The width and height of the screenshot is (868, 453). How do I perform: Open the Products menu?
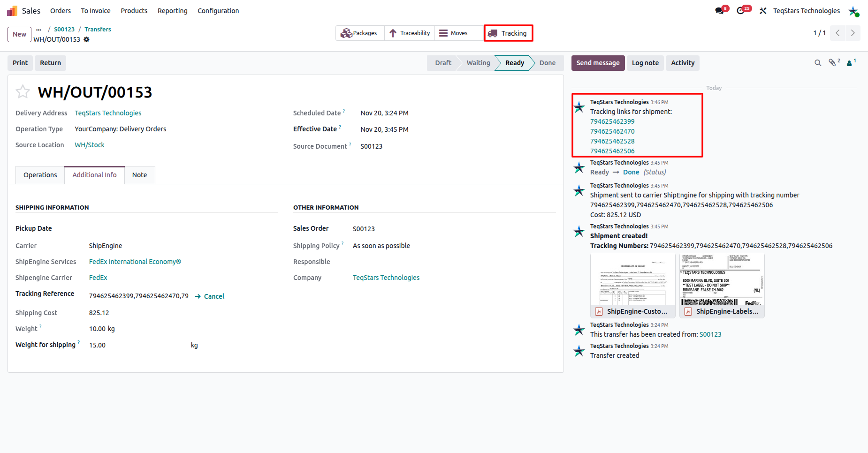pos(134,11)
